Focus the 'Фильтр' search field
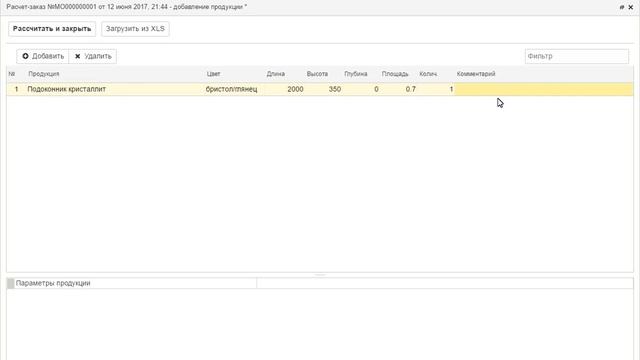The width and height of the screenshot is (640, 360). point(576,56)
